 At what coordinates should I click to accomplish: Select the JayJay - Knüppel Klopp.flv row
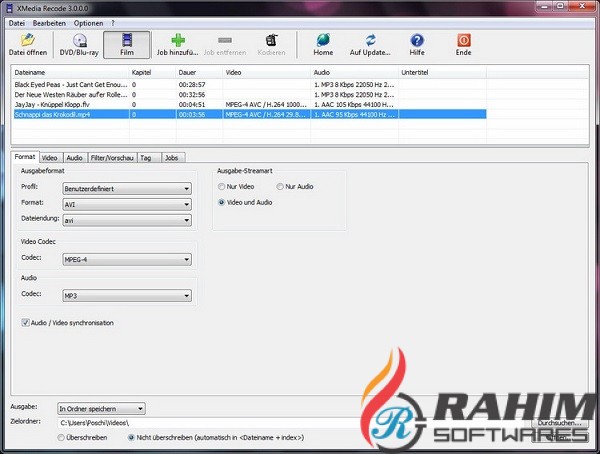tap(250, 105)
